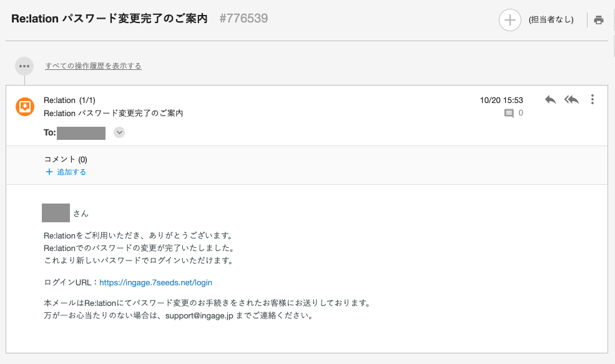Viewport: 615px width, 364px height.
Task: Click the コメント (0) heading
Action: coord(66,159)
